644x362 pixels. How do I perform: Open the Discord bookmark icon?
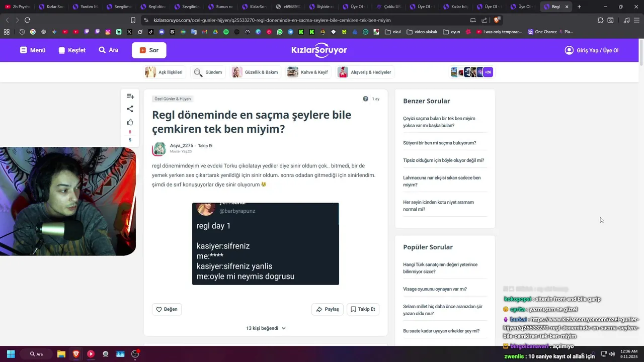(162, 32)
